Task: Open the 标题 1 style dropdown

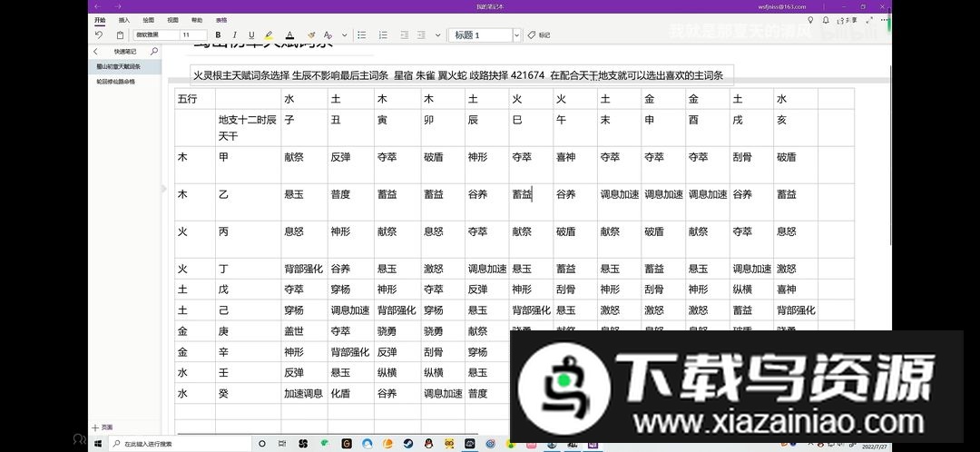Action: [x=516, y=35]
